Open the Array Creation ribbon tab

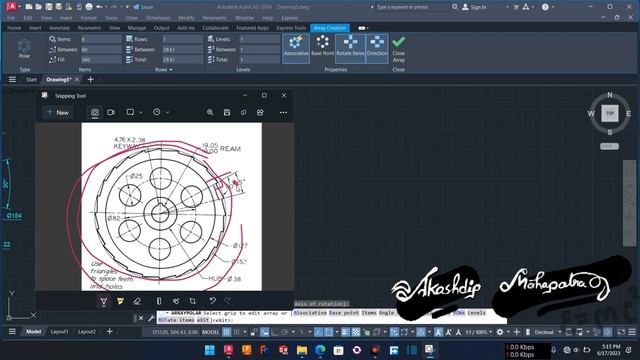coord(330,28)
